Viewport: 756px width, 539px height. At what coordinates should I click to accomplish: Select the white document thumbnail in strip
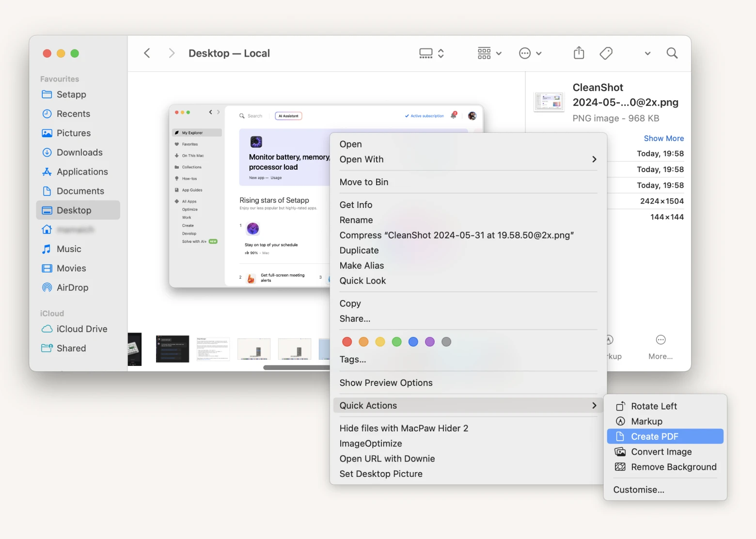click(x=213, y=349)
